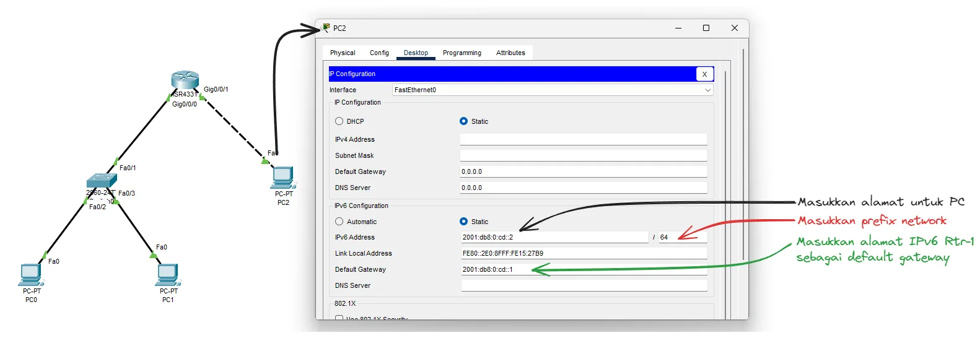Select the IPv6 Static radio button

tap(464, 222)
